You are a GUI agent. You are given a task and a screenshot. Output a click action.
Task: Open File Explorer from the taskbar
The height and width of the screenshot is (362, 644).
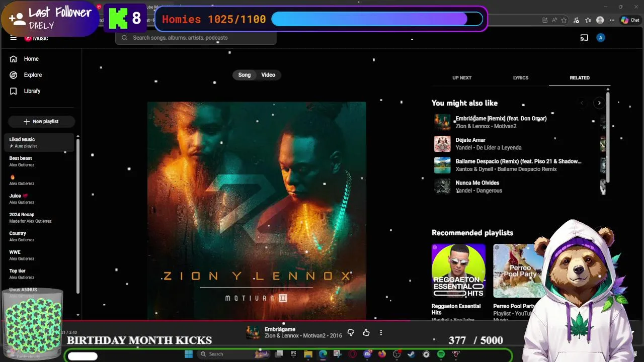(x=308, y=354)
